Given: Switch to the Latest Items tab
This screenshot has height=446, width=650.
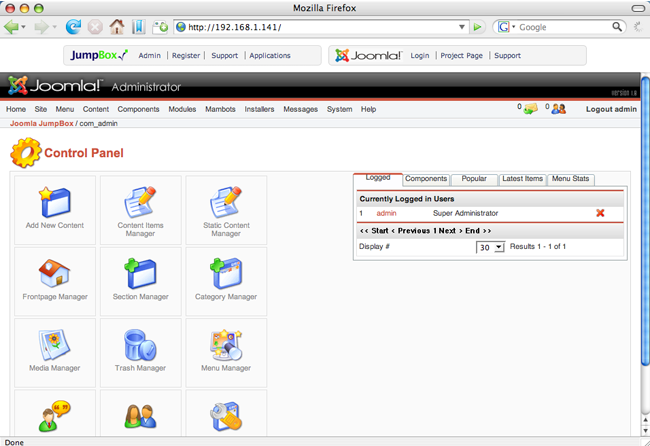Looking at the screenshot, I should tap(522, 179).
